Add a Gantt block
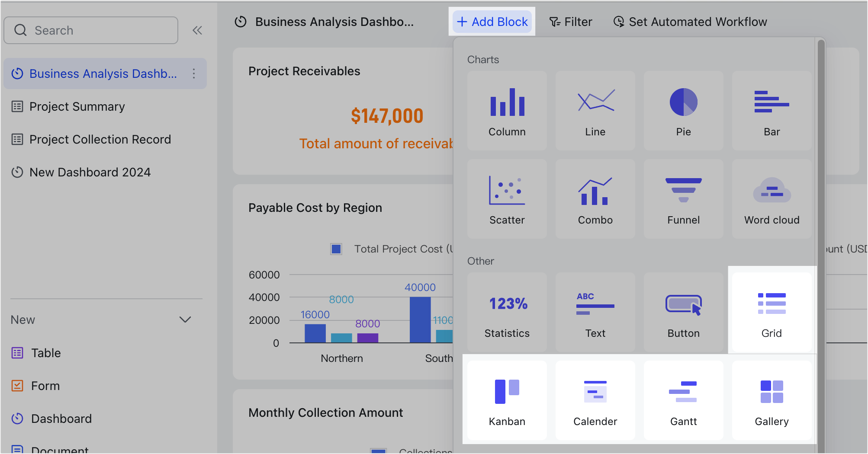Viewport: 868px width, 454px height. click(683, 400)
